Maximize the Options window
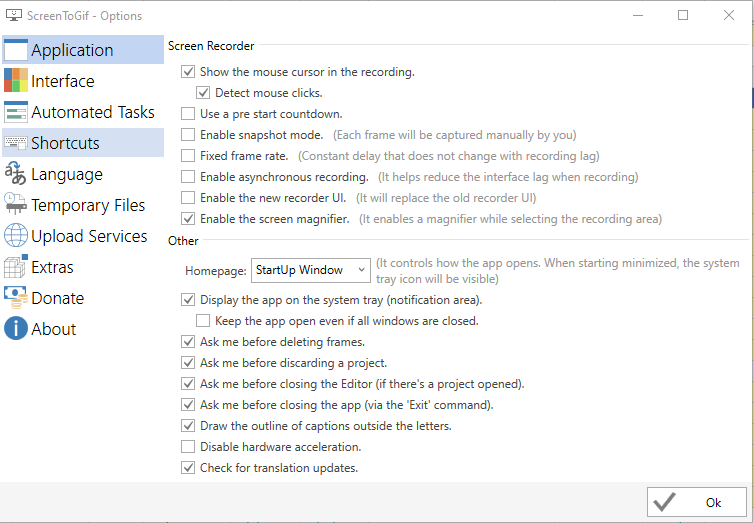Viewport: 754px width, 523px height. coord(683,15)
